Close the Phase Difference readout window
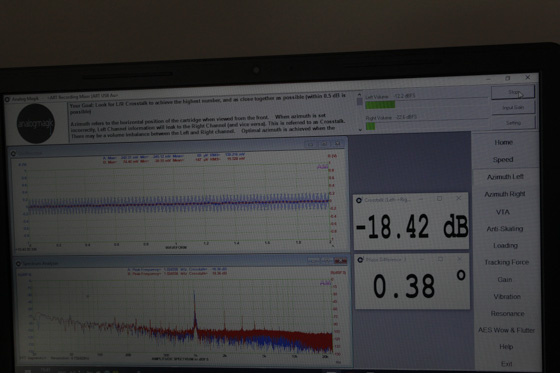The width and height of the screenshot is (560, 373). (x=459, y=258)
